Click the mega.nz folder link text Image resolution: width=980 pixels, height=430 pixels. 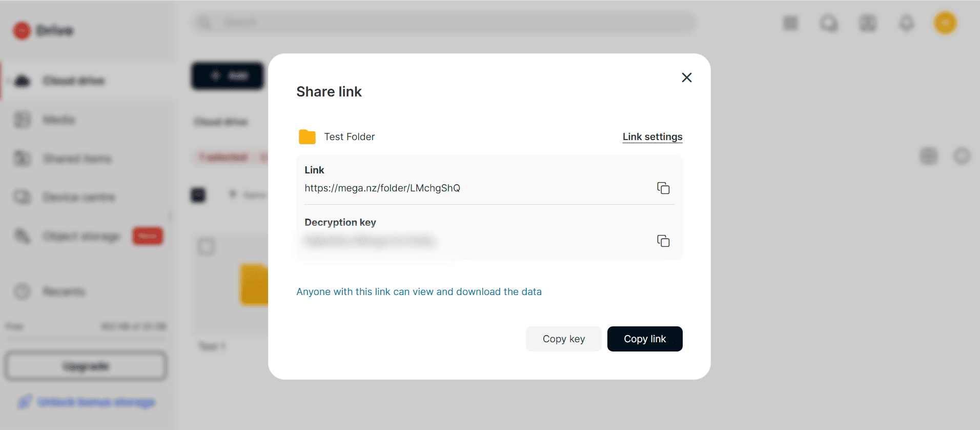coord(382,188)
